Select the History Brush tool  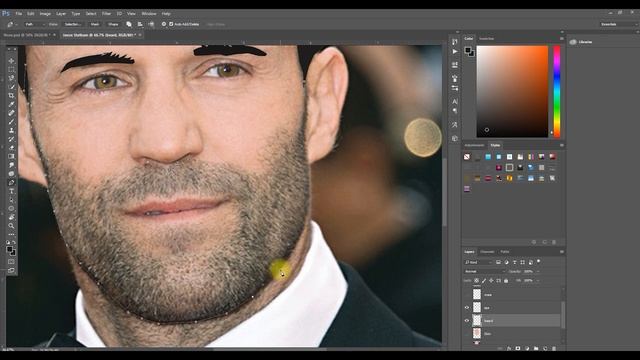point(11,139)
